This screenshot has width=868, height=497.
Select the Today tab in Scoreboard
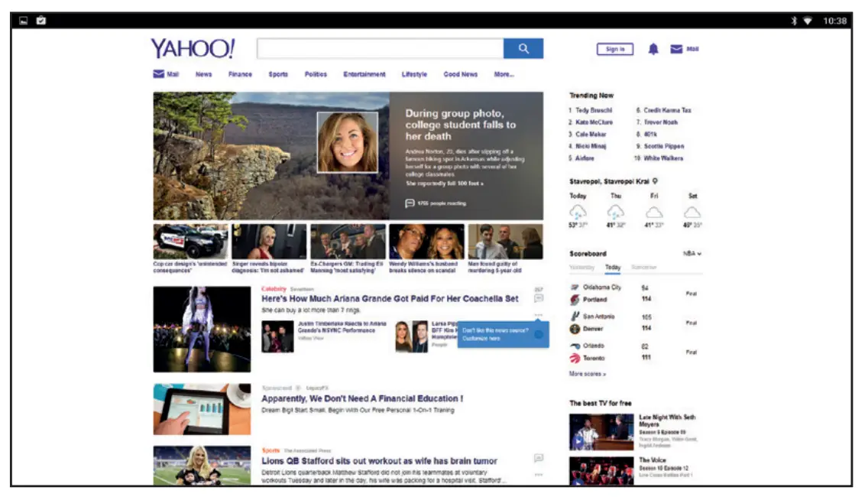click(x=613, y=267)
